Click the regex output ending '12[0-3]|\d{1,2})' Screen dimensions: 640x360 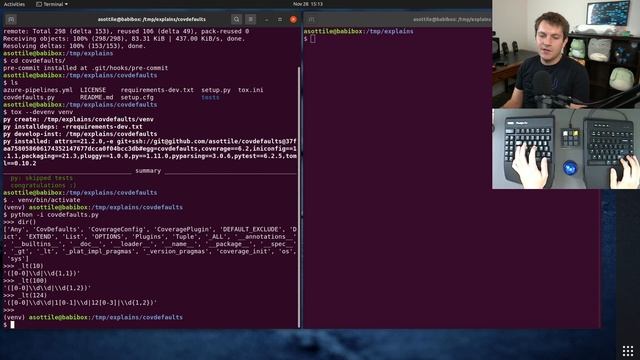(x=80, y=303)
